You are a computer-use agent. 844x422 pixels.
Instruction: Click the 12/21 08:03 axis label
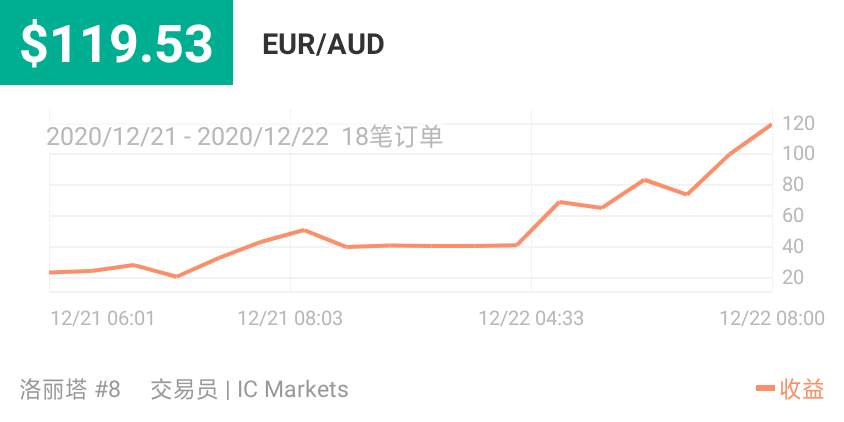click(x=290, y=318)
